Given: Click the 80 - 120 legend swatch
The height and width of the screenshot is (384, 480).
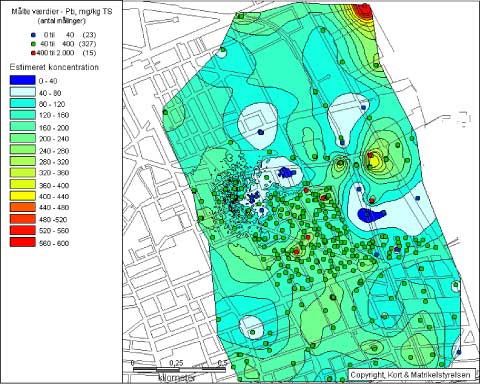Looking at the screenshot, I should coord(22,103).
